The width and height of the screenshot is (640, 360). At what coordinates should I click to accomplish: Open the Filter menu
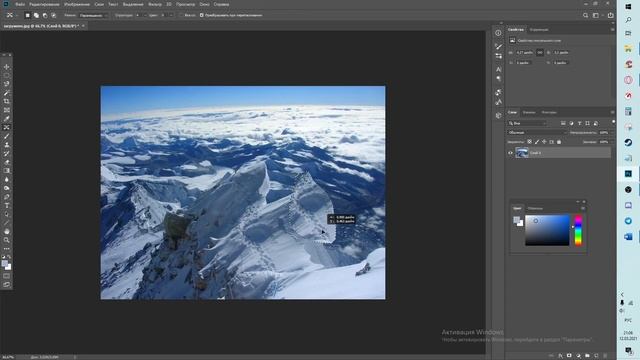click(155, 4)
